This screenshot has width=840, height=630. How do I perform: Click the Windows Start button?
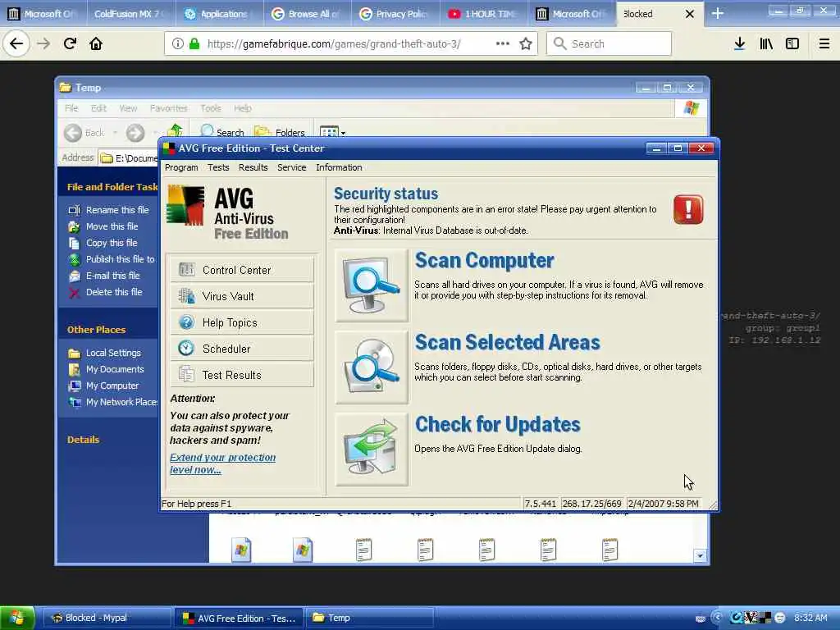click(x=17, y=619)
